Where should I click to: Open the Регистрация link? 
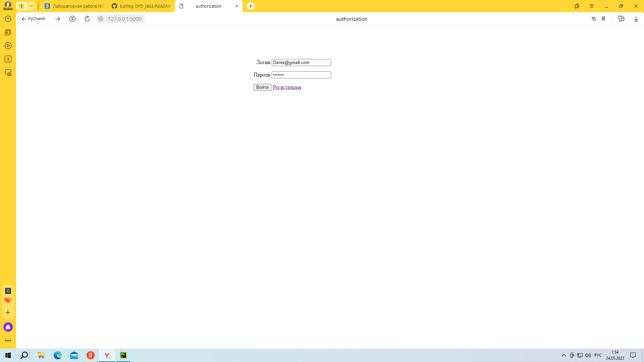(287, 87)
